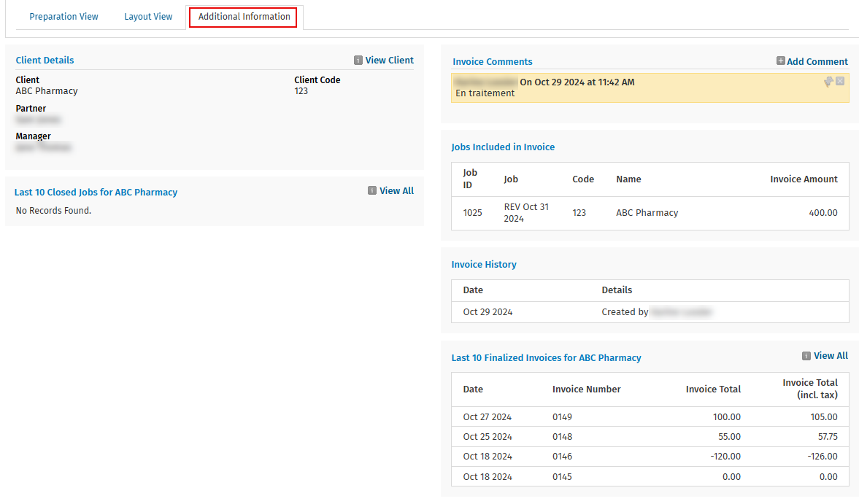Click Job ID 1025 in jobs table
The height and width of the screenshot is (504, 859).
click(x=472, y=213)
